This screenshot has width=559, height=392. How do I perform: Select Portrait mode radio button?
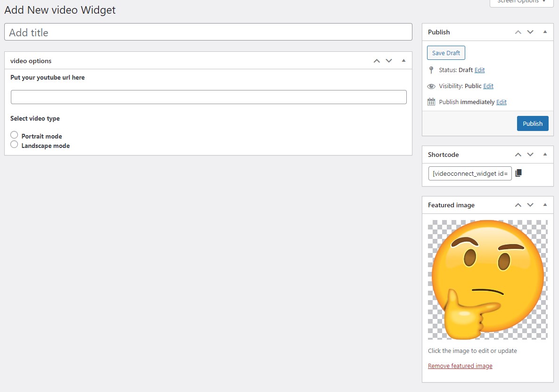(x=14, y=135)
